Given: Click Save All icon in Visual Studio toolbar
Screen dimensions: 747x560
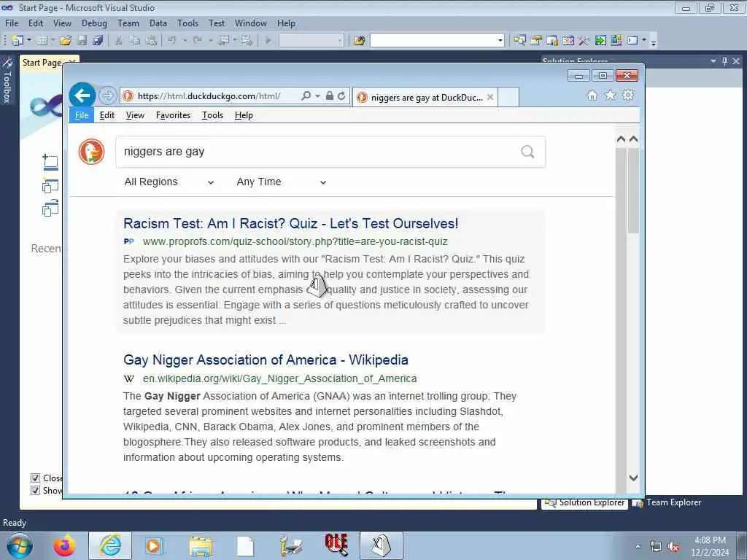Looking at the screenshot, I should coord(98,41).
